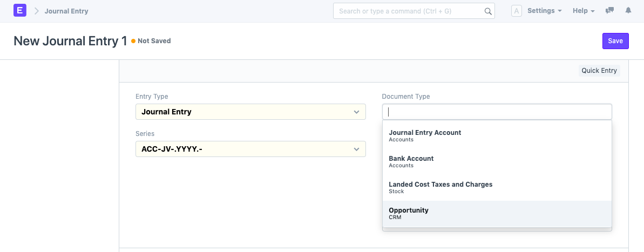Open the Help dropdown menu
Viewport: 644px width, 252px height.
coord(583,11)
